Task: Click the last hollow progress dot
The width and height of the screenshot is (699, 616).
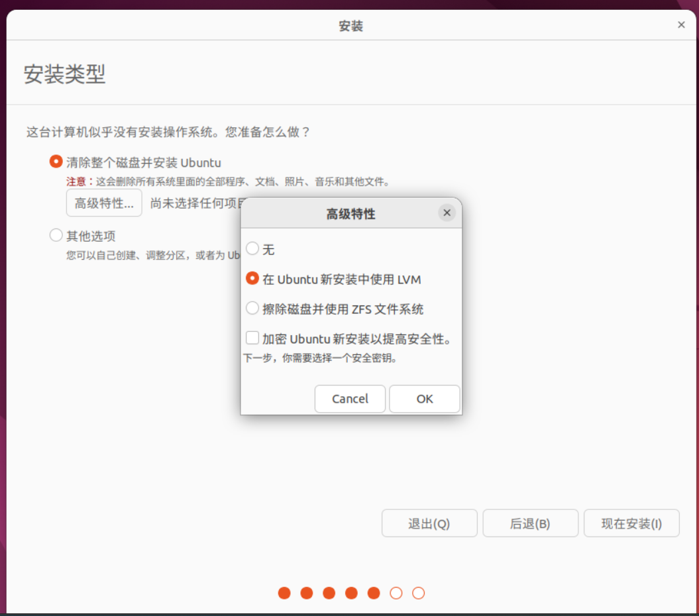Action: click(x=418, y=593)
